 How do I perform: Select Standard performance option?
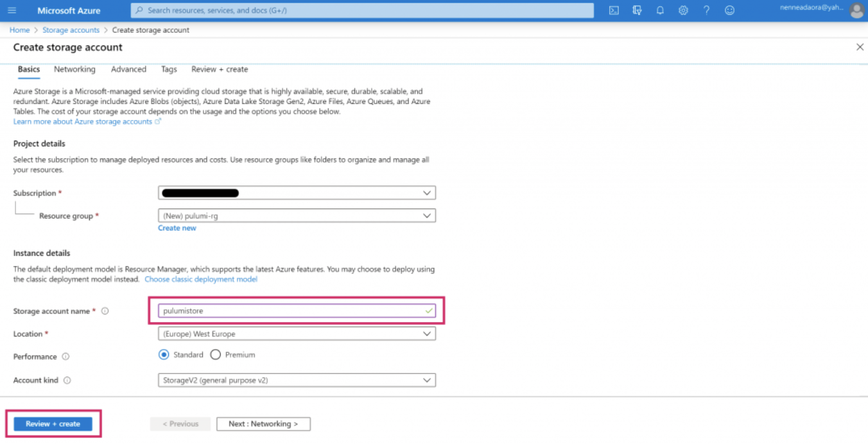[x=164, y=355]
